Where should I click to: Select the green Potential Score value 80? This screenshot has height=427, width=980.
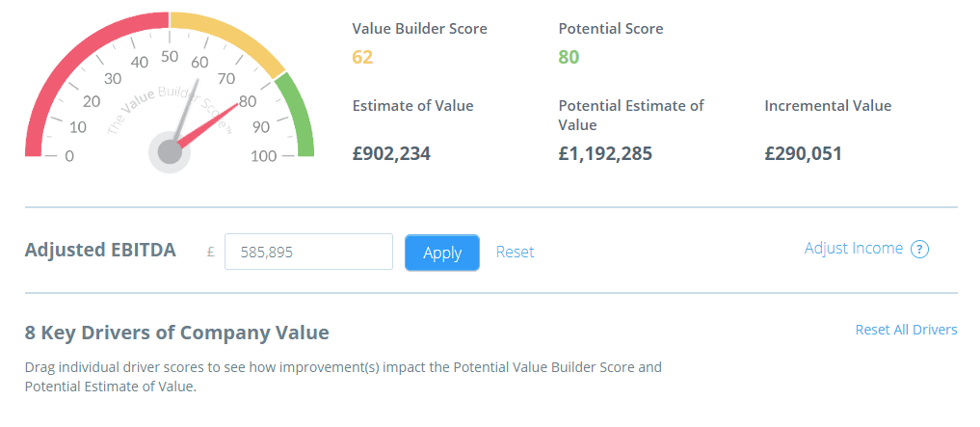click(569, 58)
